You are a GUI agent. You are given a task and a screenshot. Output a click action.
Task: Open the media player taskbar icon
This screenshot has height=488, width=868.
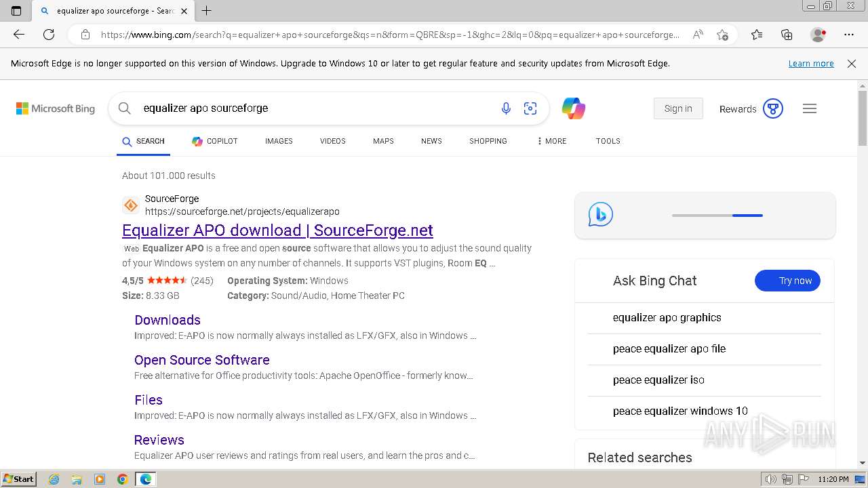click(100, 479)
